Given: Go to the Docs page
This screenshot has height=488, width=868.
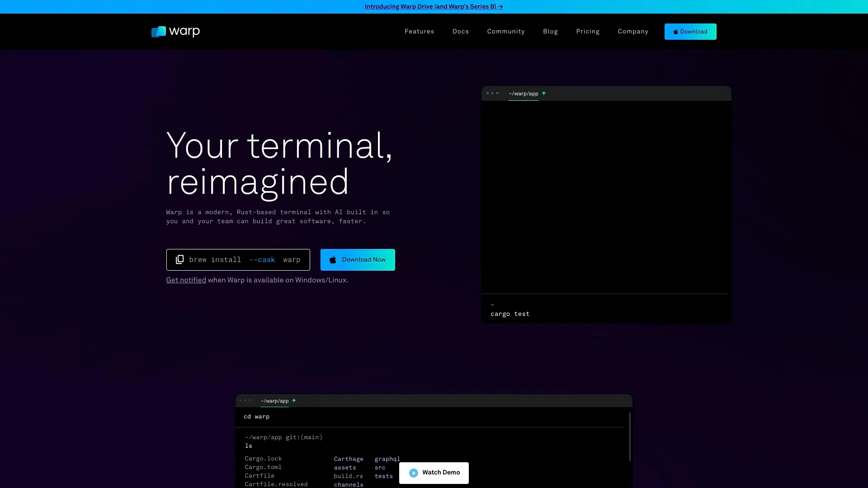Looking at the screenshot, I should click(460, 31).
